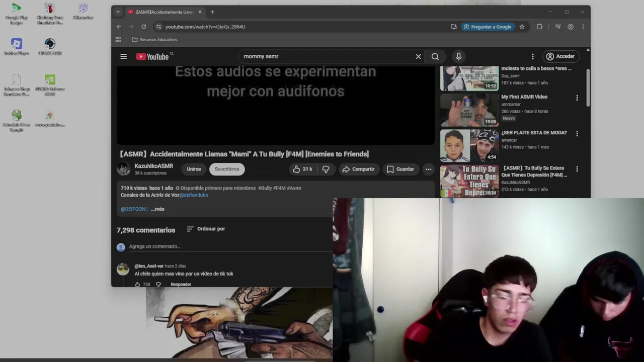
Task: Expand description with ...más
Action: click(x=157, y=209)
